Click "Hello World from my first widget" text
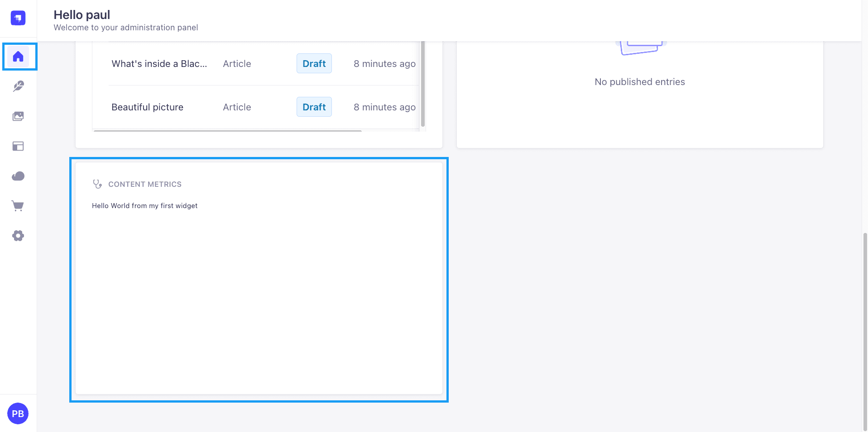 tap(145, 206)
